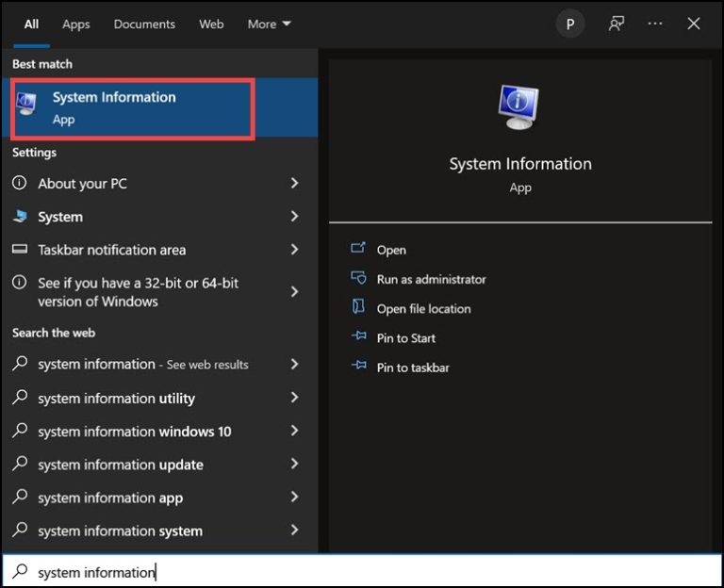This screenshot has width=724, height=588.
Task: Switch to the Apps tab
Action: [75, 24]
